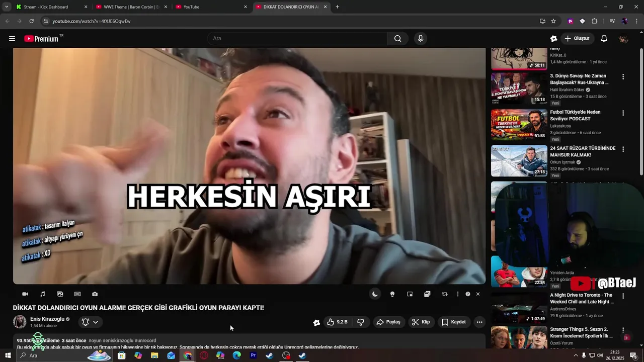The width and height of the screenshot is (644, 362).
Task: Open the Oluştur create menu
Action: click(x=577, y=39)
